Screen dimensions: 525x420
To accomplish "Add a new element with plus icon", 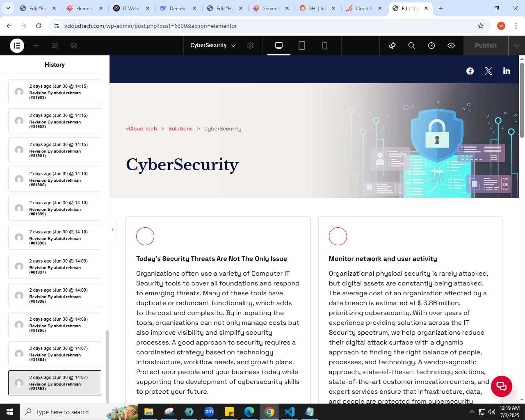I will click(36, 46).
